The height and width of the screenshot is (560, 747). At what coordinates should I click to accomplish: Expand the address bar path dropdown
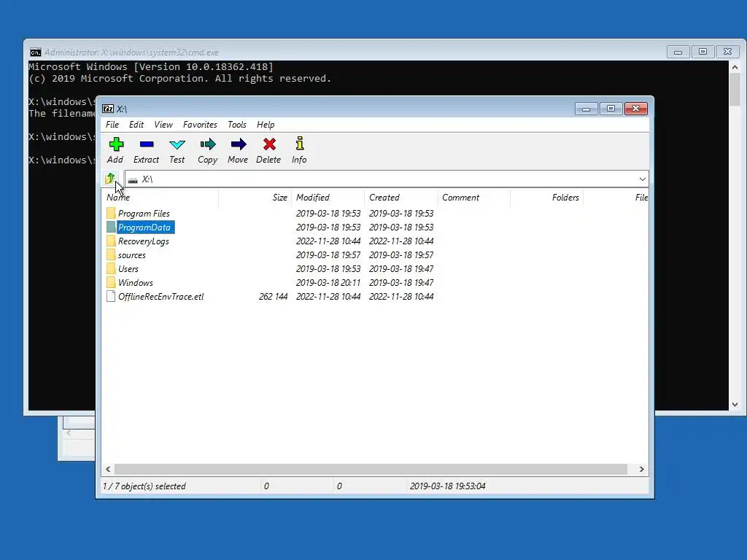click(x=642, y=179)
